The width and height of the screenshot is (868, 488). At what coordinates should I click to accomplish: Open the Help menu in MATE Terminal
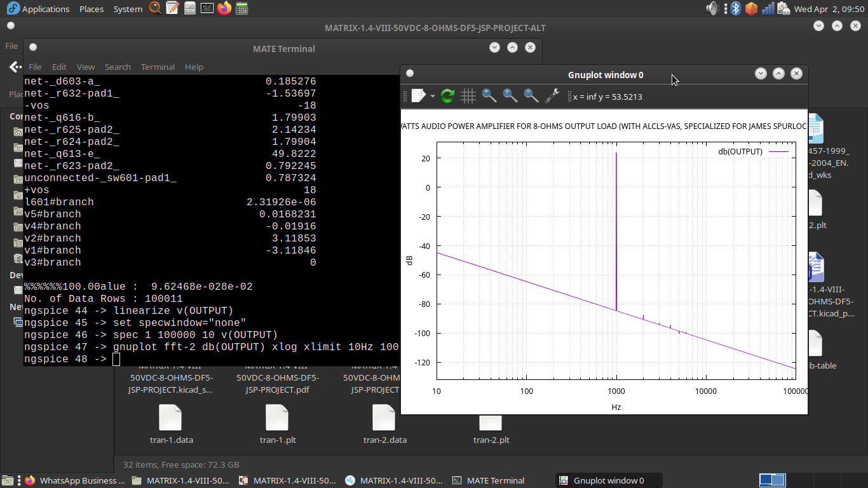(194, 67)
